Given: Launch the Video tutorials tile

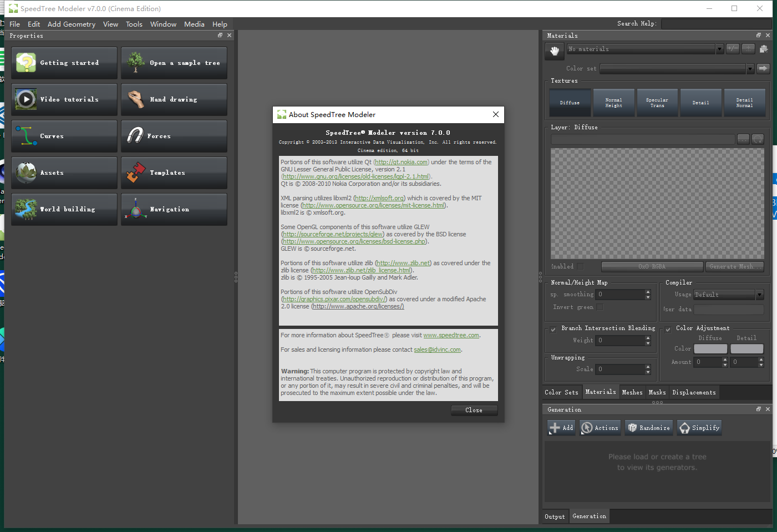Looking at the screenshot, I should pyautogui.click(x=64, y=99).
